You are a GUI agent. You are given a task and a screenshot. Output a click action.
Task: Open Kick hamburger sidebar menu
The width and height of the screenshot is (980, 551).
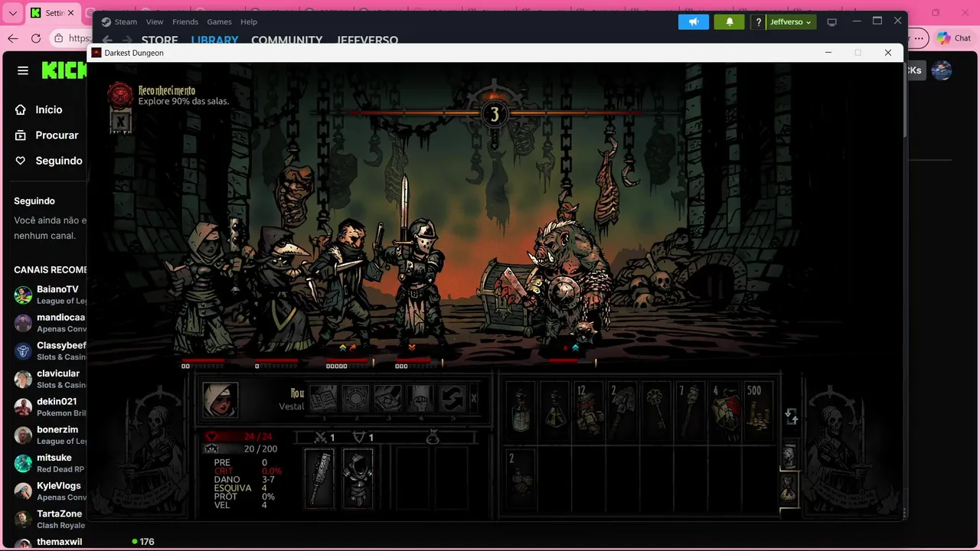[23, 70]
